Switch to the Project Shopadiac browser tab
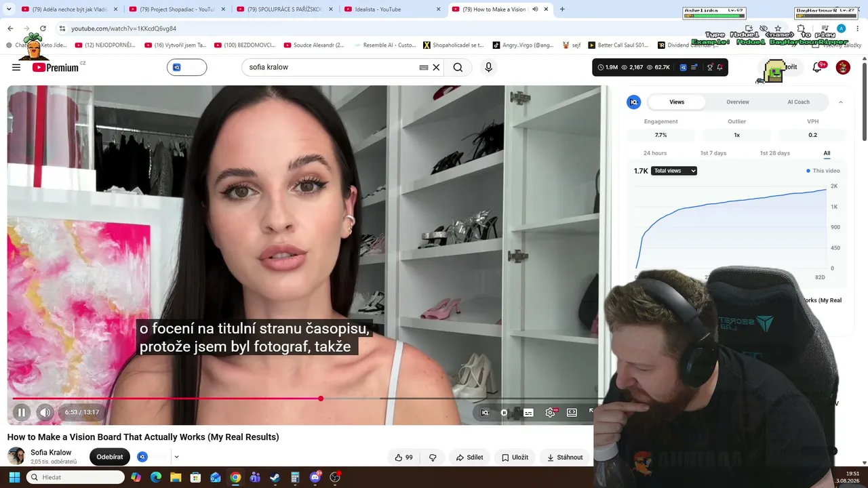868x488 pixels. click(x=176, y=9)
